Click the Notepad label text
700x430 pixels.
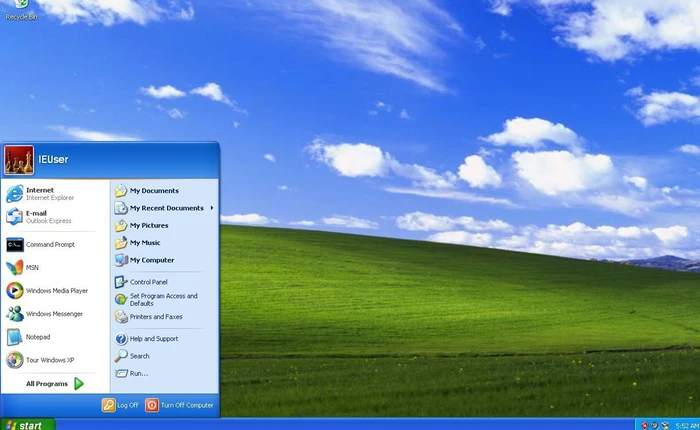click(38, 337)
